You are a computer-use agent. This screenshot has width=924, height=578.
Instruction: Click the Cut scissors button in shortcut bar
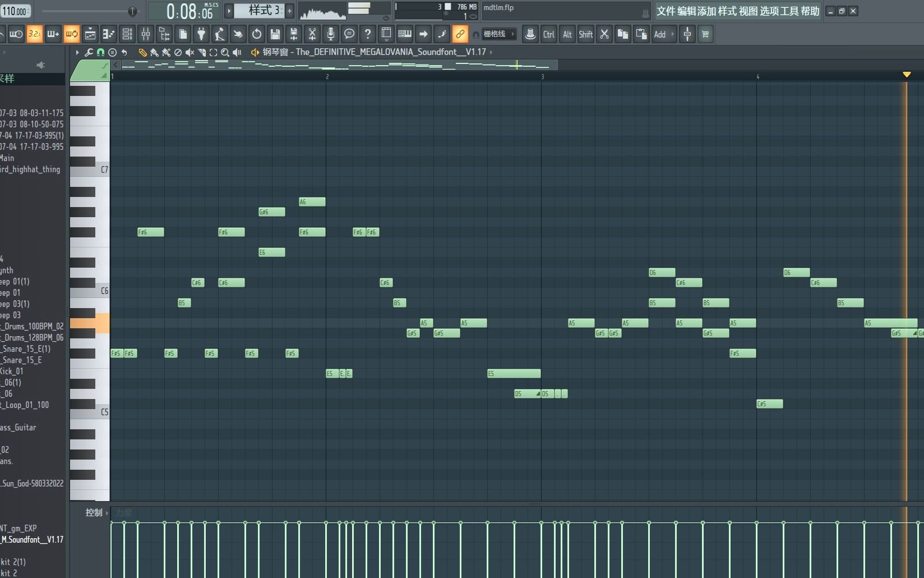(604, 34)
